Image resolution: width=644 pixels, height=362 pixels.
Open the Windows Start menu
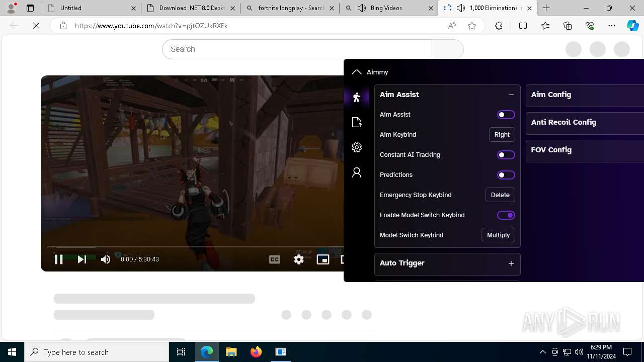click(x=12, y=352)
